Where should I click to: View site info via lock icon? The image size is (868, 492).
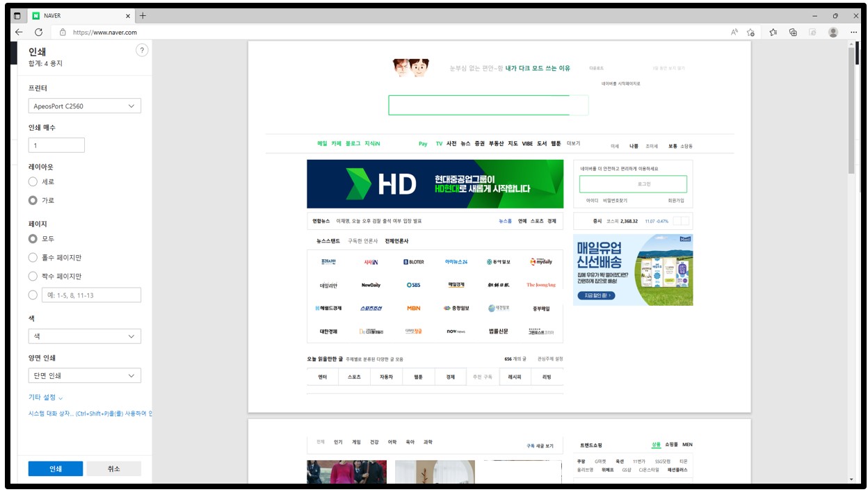[63, 32]
